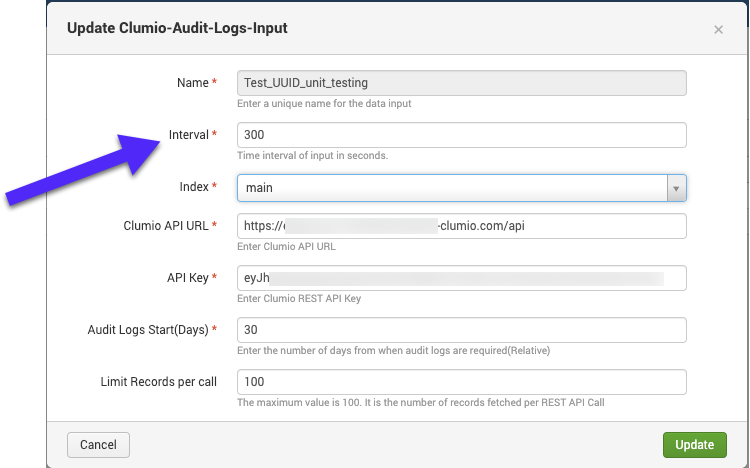The height and width of the screenshot is (468, 750).
Task: Click the green Update button
Action: pos(695,445)
